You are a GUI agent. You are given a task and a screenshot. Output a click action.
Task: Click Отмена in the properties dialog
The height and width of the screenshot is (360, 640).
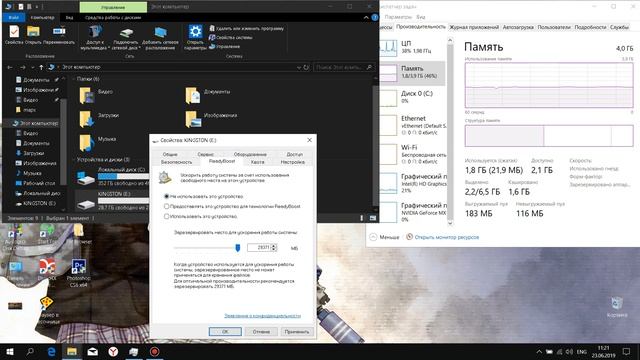pos(261,331)
